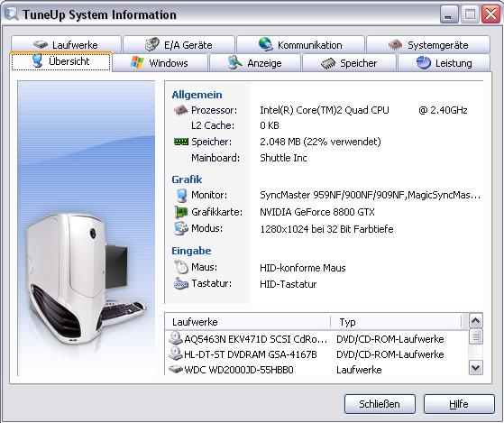
Task: Click the computer icon on Übersicht tab
Action: coord(38,61)
